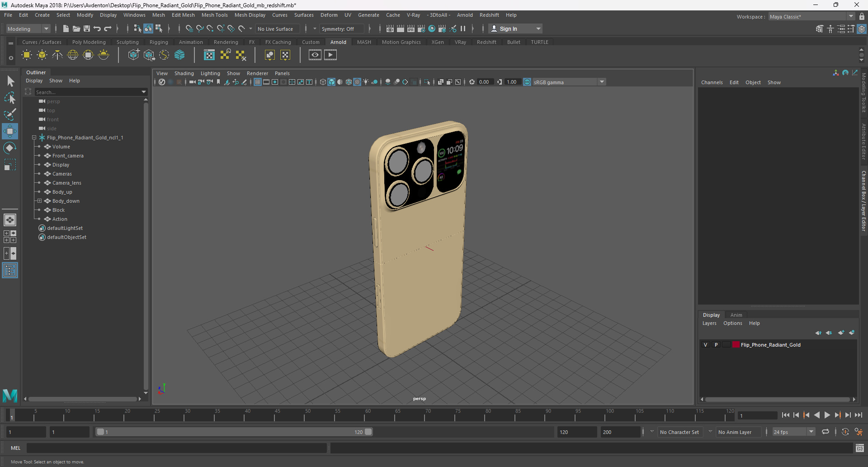
Task: Open the Mesh Tools menu
Action: tap(214, 15)
